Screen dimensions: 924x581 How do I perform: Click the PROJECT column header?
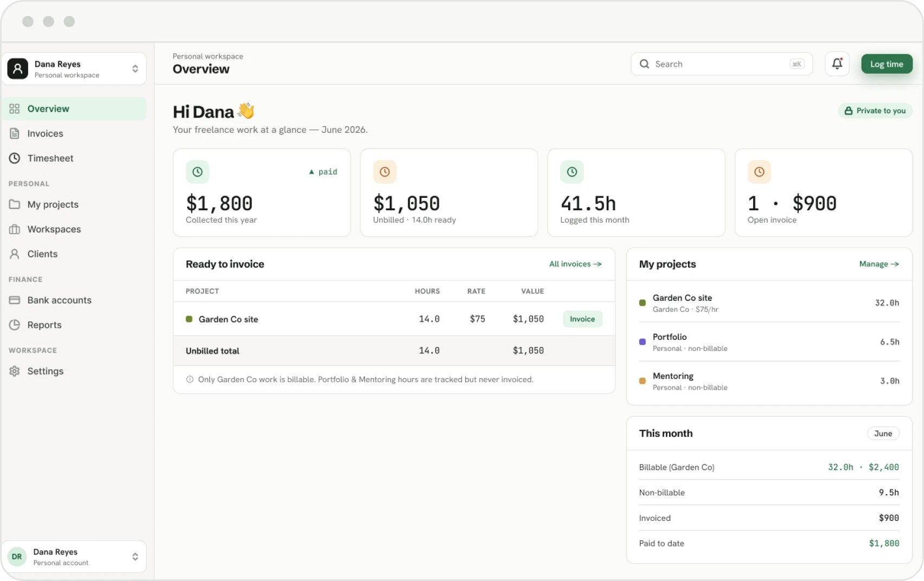click(202, 291)
